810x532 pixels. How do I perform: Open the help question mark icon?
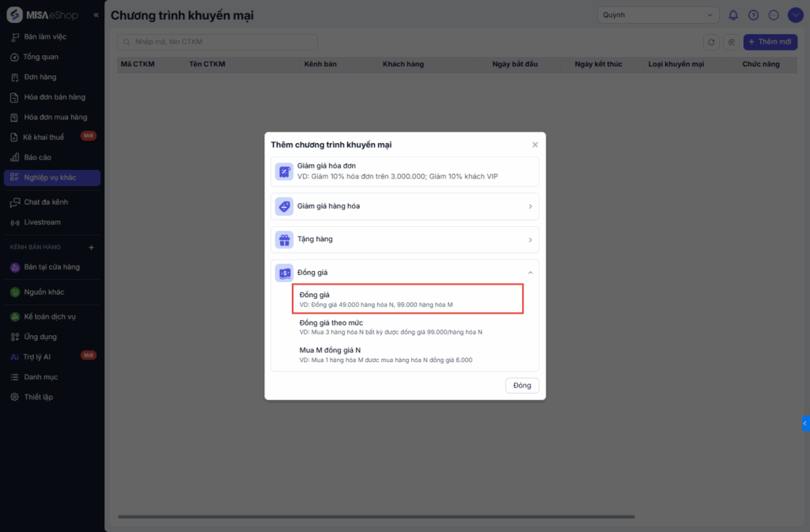pyautogui.click(x=753, y=15)
